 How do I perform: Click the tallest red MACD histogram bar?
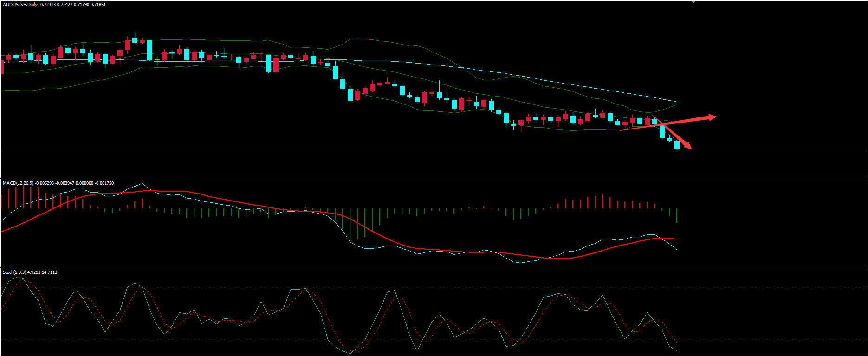23,197
